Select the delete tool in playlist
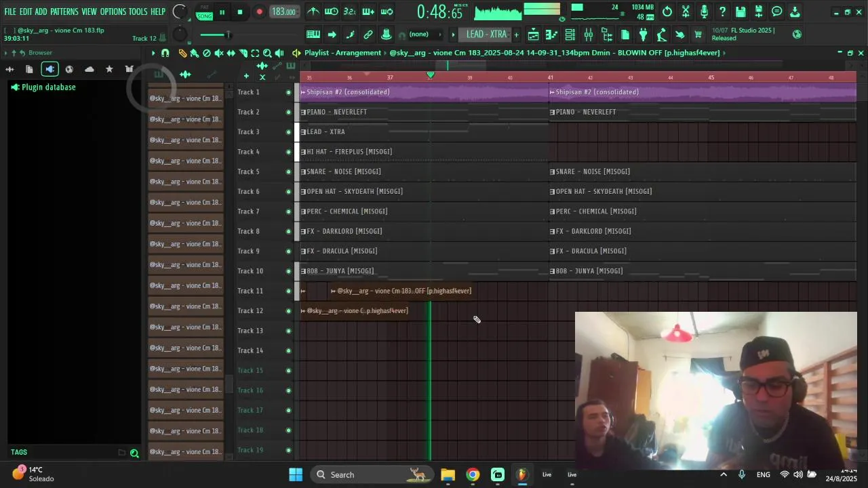The height and width of the screenshot is (488, 868). [207, 53]
